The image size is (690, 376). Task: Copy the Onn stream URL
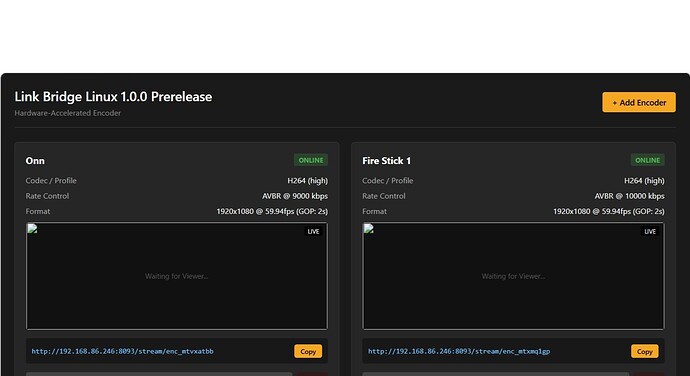click(x=308, y=351)
